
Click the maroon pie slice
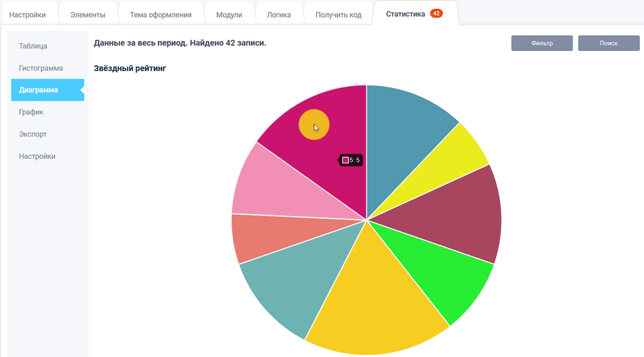[463, 215]
